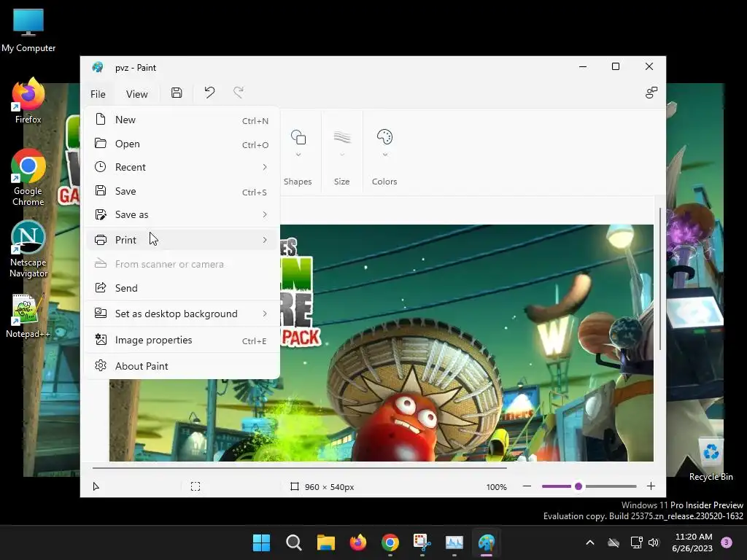Show hidden tray icons chevron
This screenshot has height=560, width=747.
[589, 542]
